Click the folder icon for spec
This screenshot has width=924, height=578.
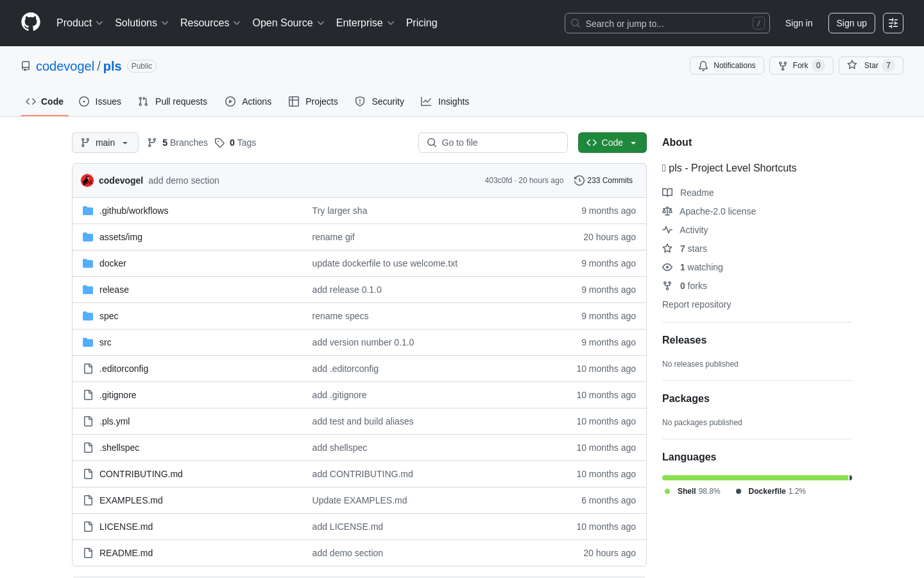88,316
